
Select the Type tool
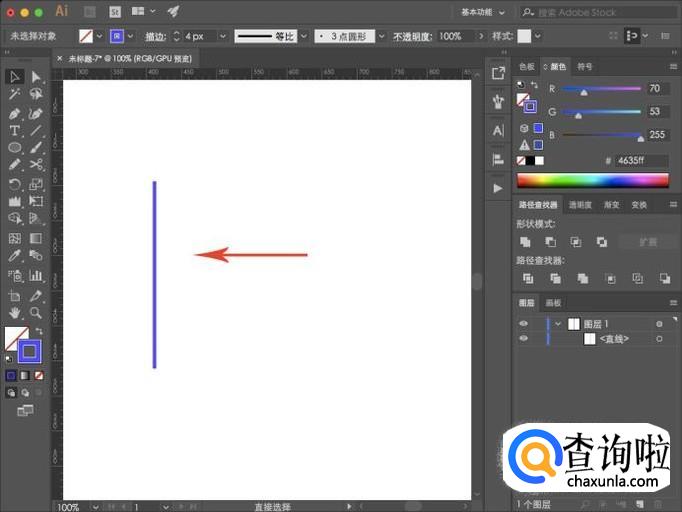click(x=14, y=131)
